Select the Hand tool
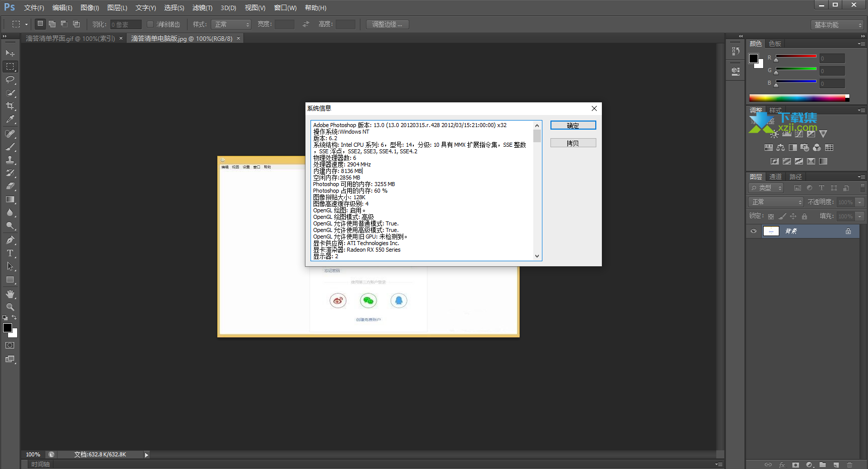868x469 pixels. pyautogui.click(x=10, y=294)
